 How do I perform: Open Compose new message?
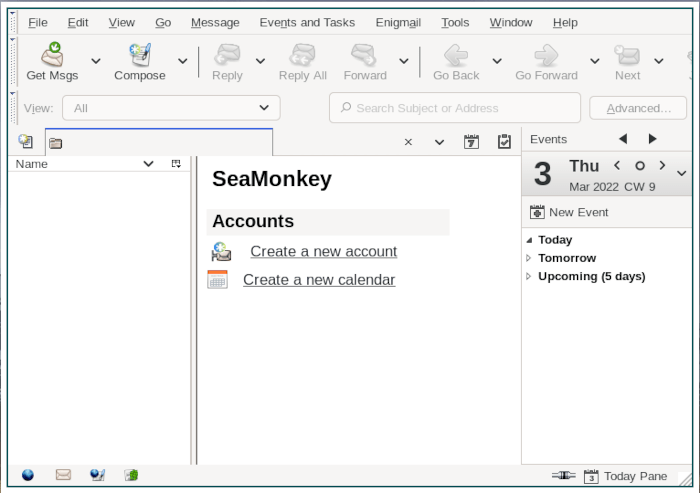click(x=140, y=62)
